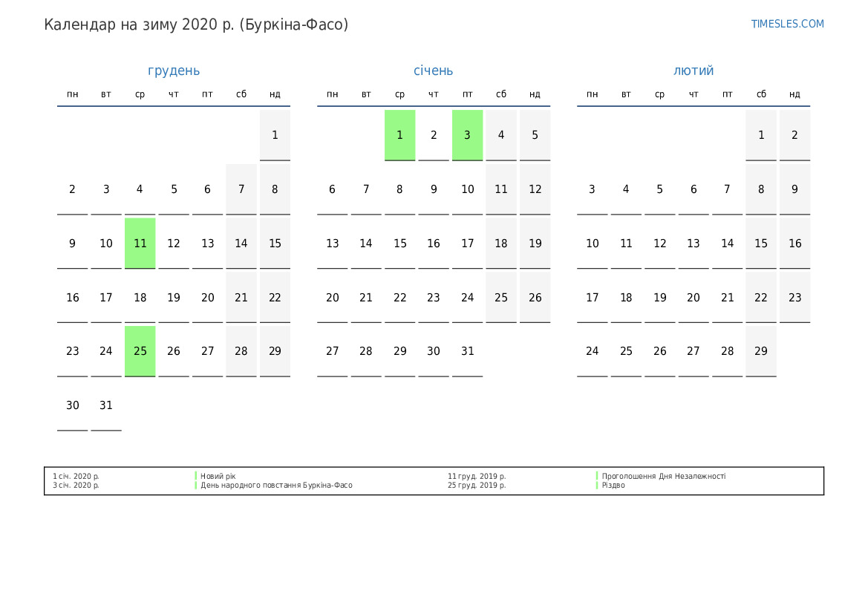Click January 15 in січень calendar
Image resolution: width=868 pixels, height=614 pixels.
point(399,244)
